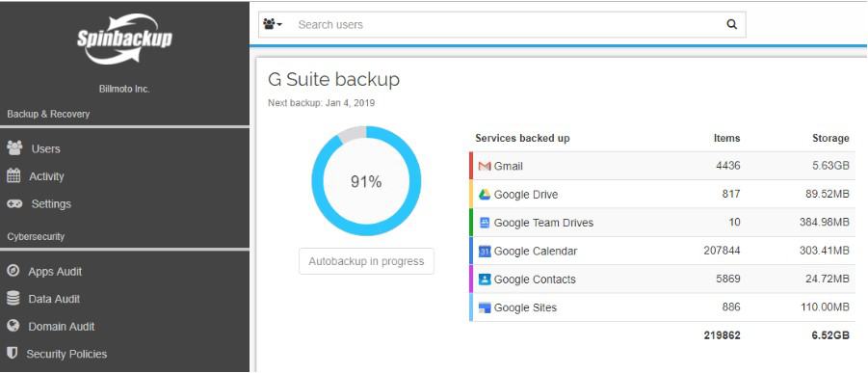Viewport: 868px width, 373px height.
Task: Open the Gmail service row
Action: pos(662,166)
